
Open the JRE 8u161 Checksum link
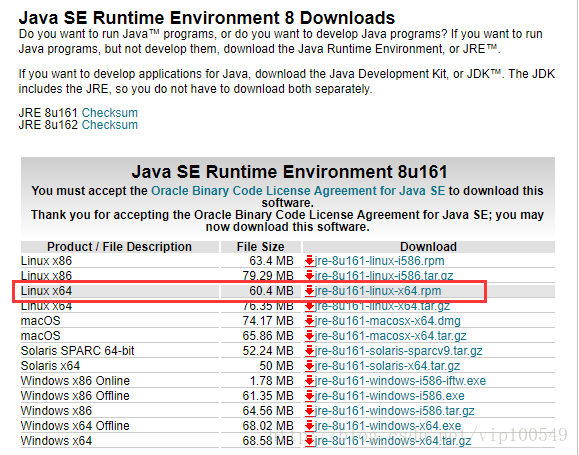[110, 113]
